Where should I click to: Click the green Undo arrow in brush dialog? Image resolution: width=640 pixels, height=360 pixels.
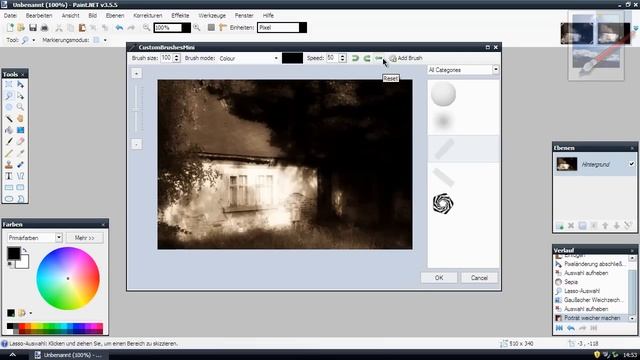click(355, 58)
